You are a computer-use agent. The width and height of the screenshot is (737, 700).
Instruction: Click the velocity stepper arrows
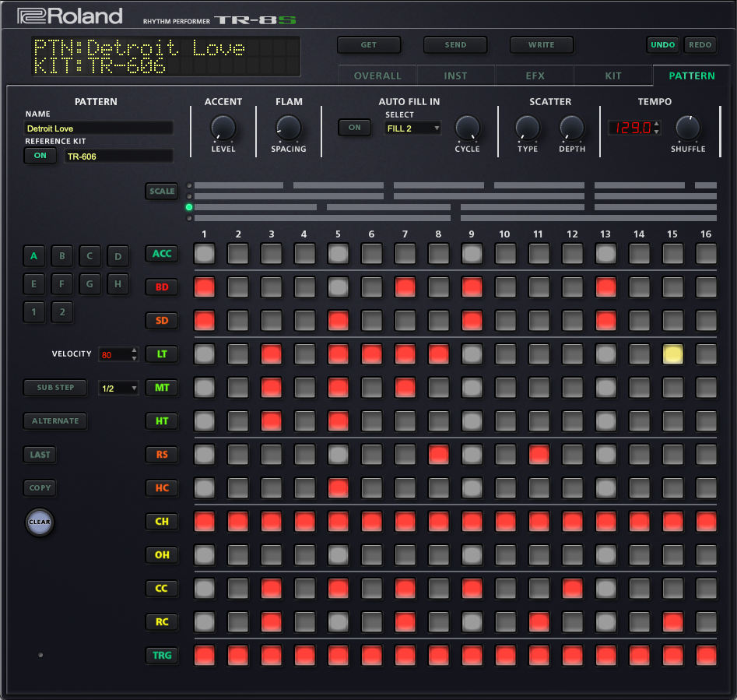click(x=134, y=354)
